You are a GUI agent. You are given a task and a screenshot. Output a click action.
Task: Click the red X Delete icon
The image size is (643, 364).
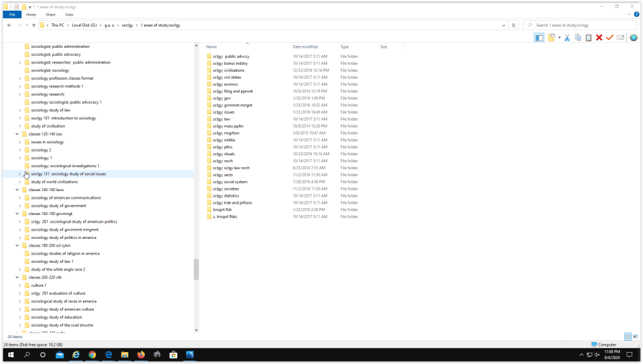[599, 38]
